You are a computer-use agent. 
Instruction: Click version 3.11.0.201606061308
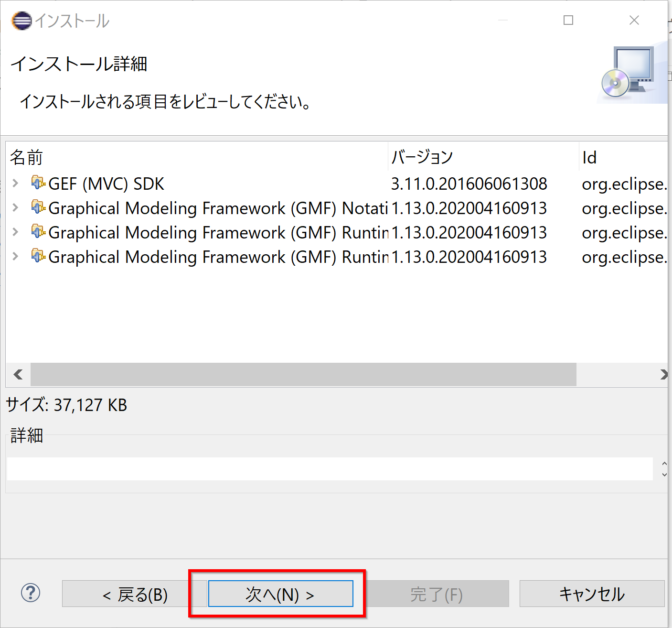[469, 184]
